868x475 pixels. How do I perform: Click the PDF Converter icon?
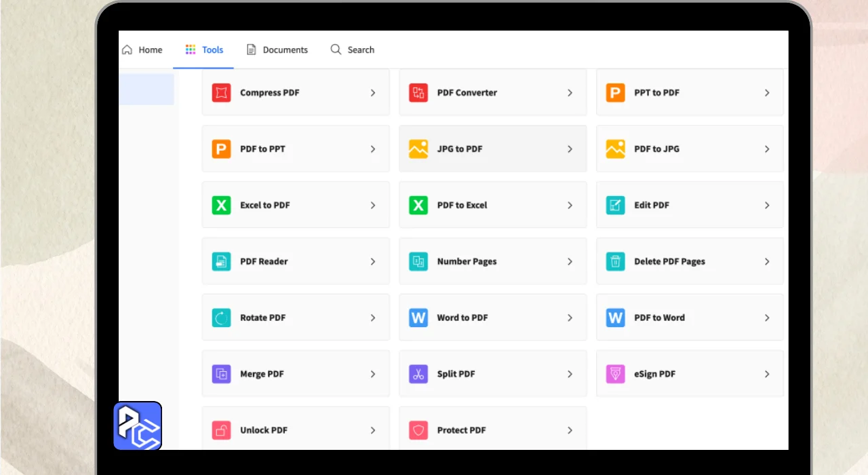click(418, 93)
